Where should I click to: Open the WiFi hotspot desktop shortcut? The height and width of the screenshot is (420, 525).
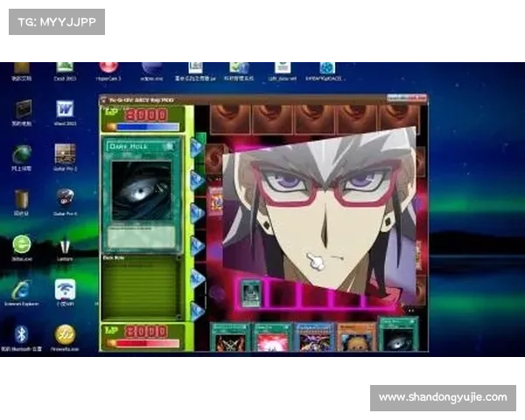click(65, 292)
